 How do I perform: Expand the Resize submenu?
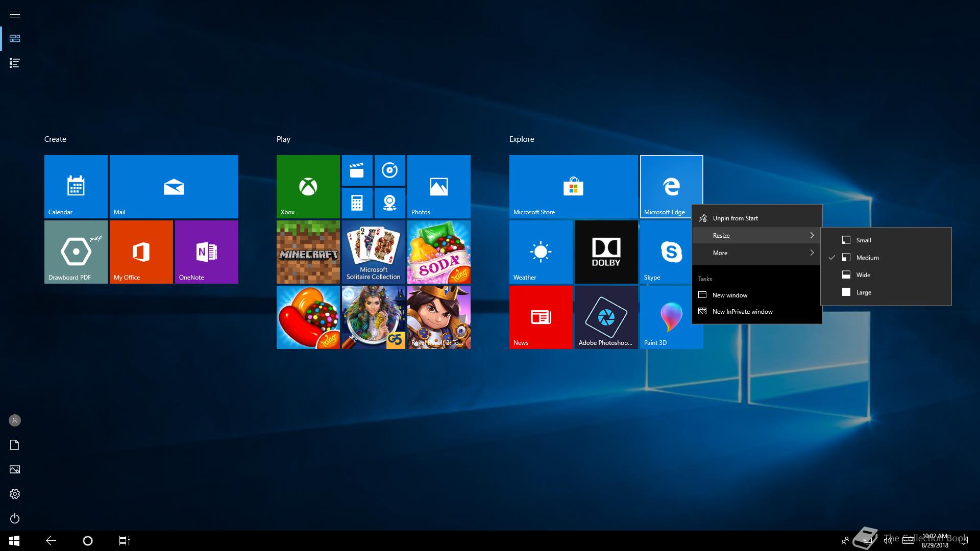coord(757,236)
